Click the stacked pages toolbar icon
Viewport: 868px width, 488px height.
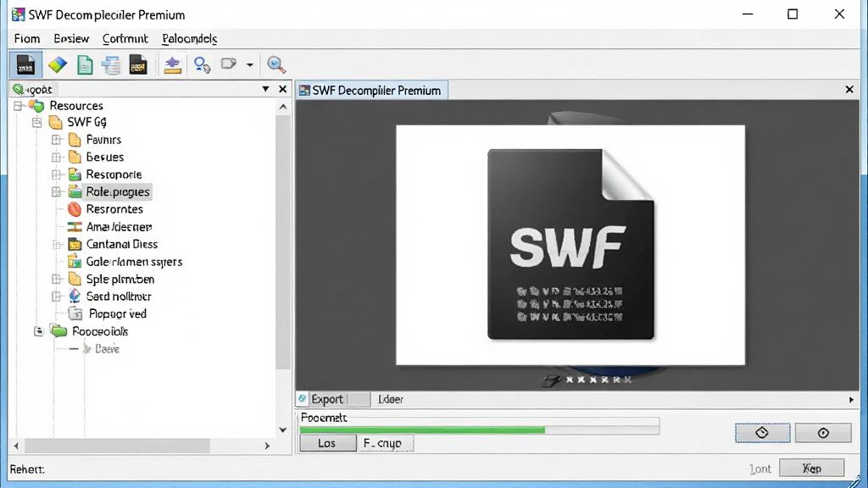[x=111, y=64]
